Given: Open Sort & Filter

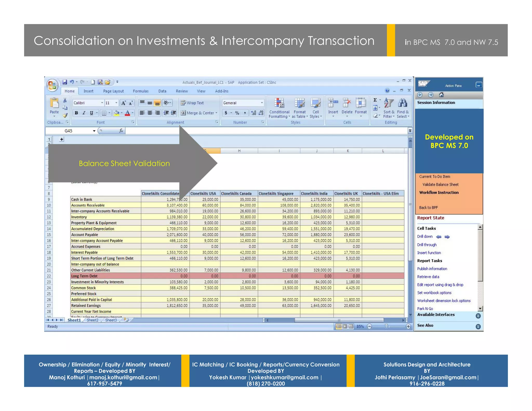Looking at the screenshot, I should (x=389, y=108).
